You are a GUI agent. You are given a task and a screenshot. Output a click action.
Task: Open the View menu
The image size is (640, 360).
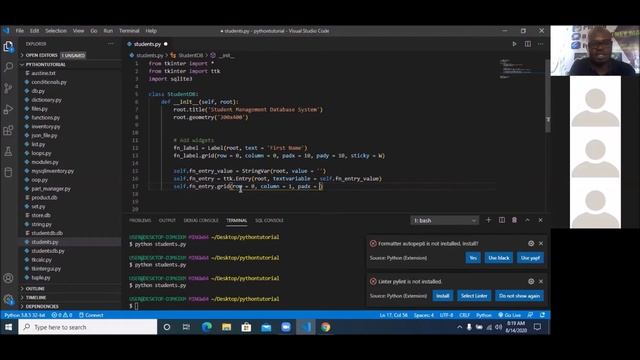click(78, 31)
